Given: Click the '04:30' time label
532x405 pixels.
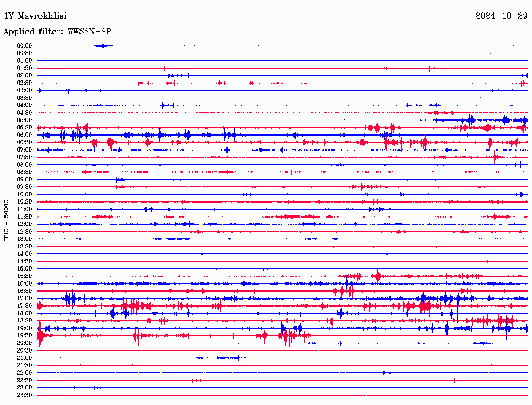Looking at the screenshot, I should (24, 113).
